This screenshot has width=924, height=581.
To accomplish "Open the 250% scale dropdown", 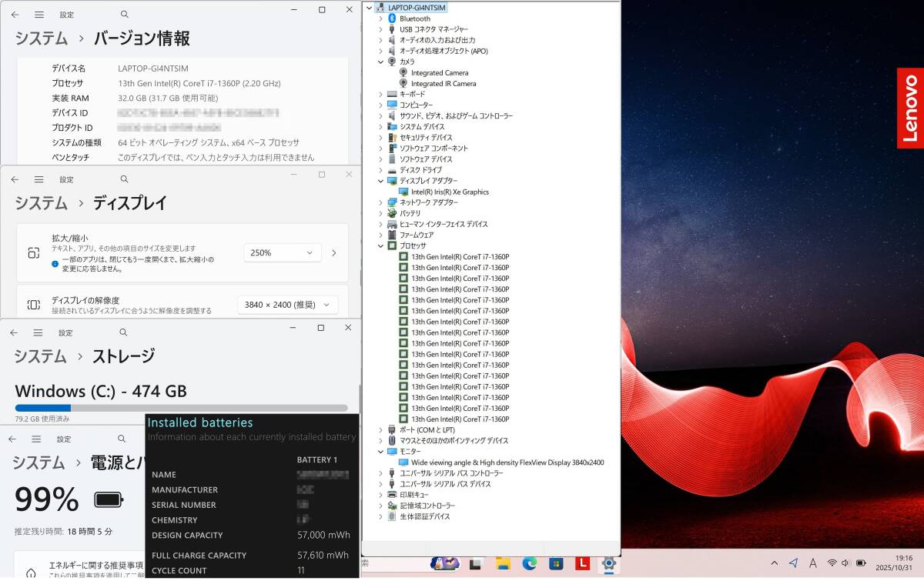I will pyautogui.click(x=283, y=252).
